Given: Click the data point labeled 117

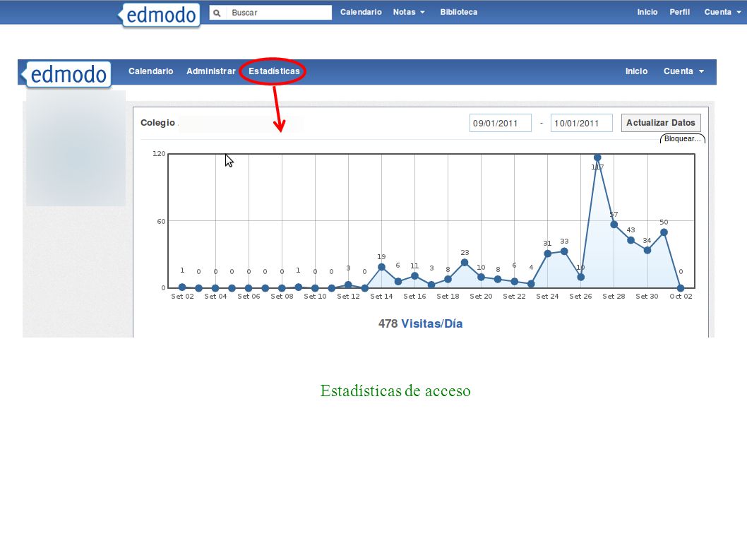Looking at the screenshot, I should pos(597,157).
